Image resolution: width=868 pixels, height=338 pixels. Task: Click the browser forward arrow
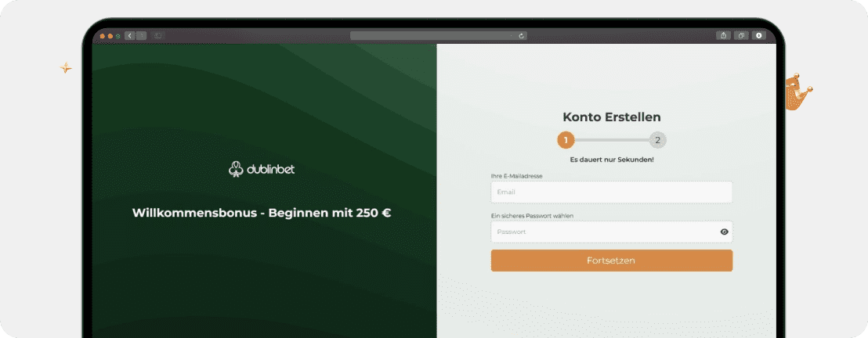point(141,35)
